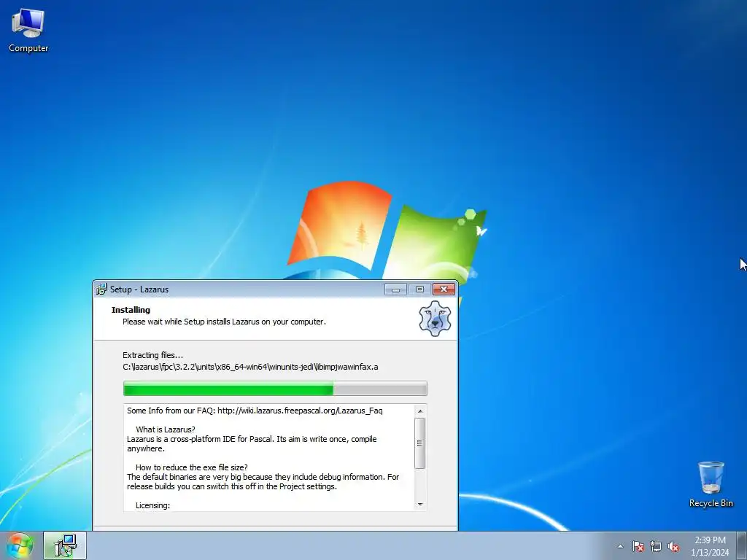
Task: Click the muted volume tray icon
Action: pos(673,546)
